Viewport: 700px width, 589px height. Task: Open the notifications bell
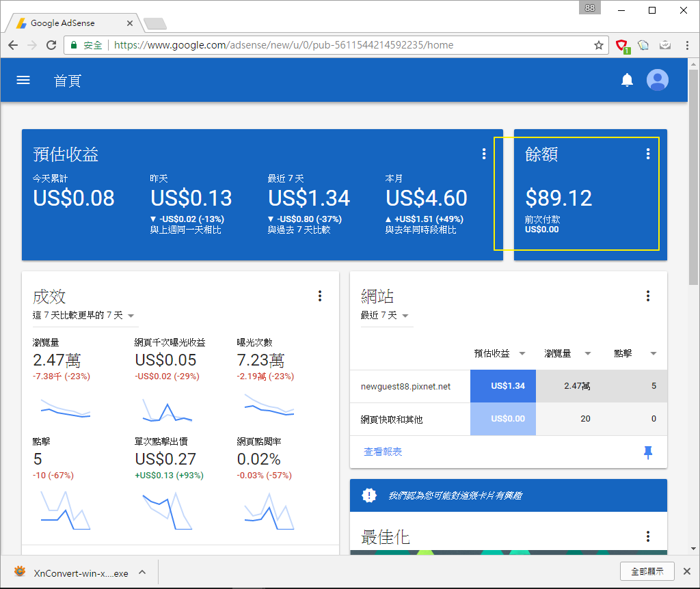tap(627, 81)
